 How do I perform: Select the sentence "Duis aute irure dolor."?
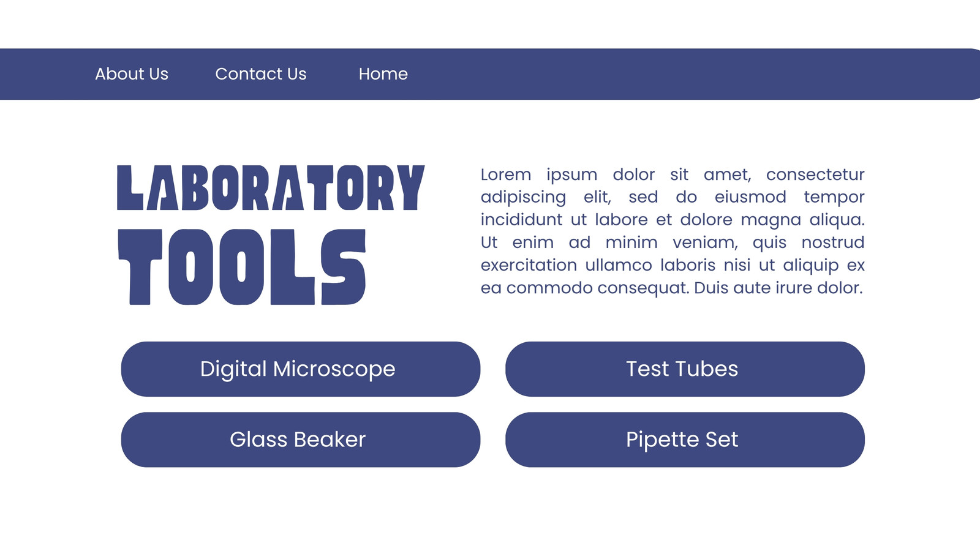(x=778, y=288)
